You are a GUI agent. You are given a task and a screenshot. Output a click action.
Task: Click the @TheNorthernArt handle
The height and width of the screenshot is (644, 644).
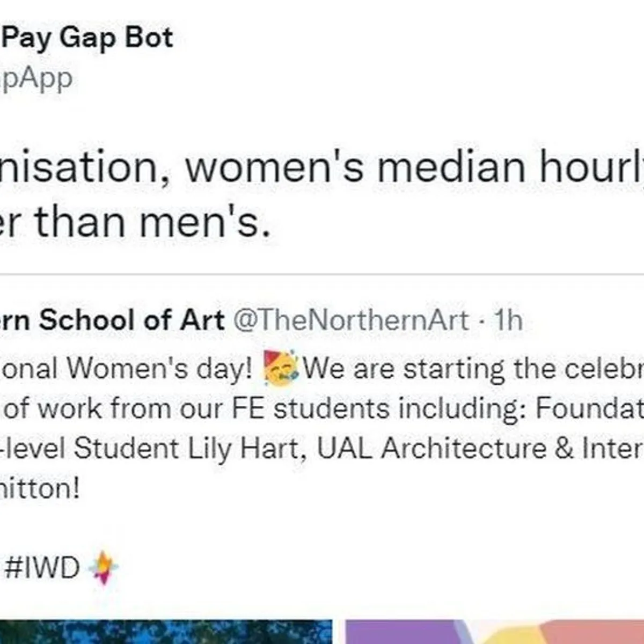tap(352, 320)
